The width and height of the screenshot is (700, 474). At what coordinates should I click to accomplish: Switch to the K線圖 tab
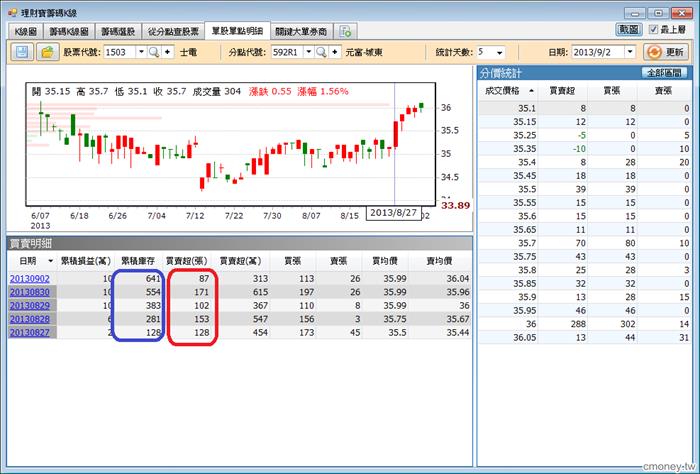(25, 32)
